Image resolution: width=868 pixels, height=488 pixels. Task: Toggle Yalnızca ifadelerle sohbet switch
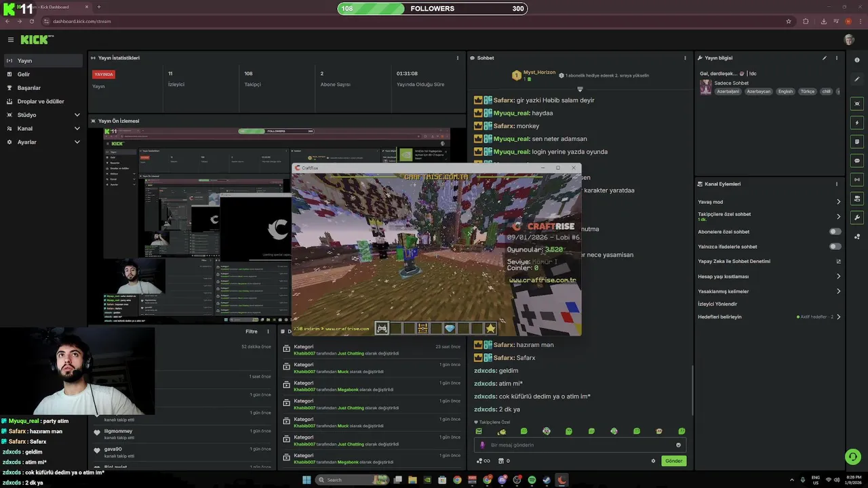835,246
